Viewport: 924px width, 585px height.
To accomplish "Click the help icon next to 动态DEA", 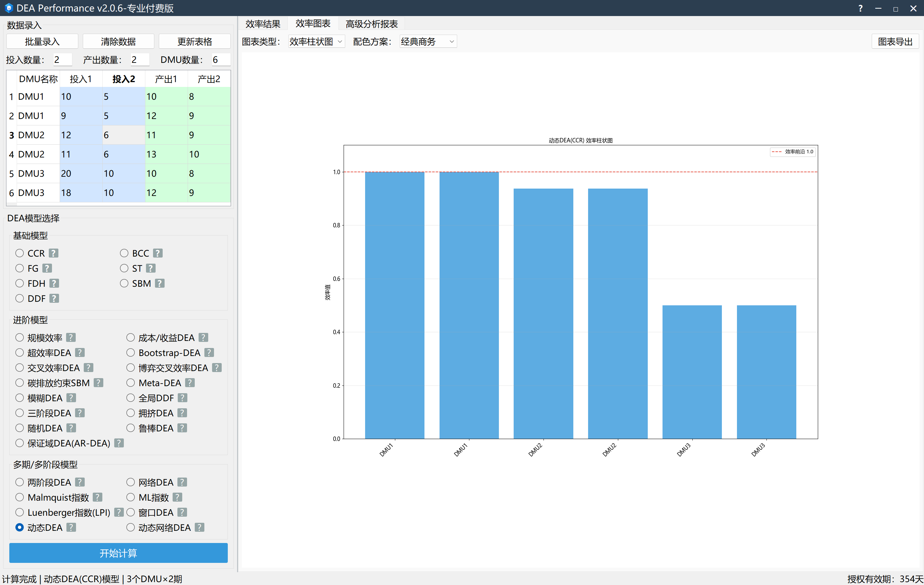I will [71, 528].
